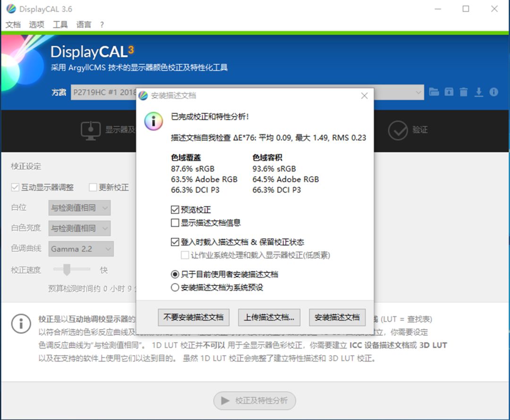Enable the 更新校正 checkbox

click(x=93, y=187)
